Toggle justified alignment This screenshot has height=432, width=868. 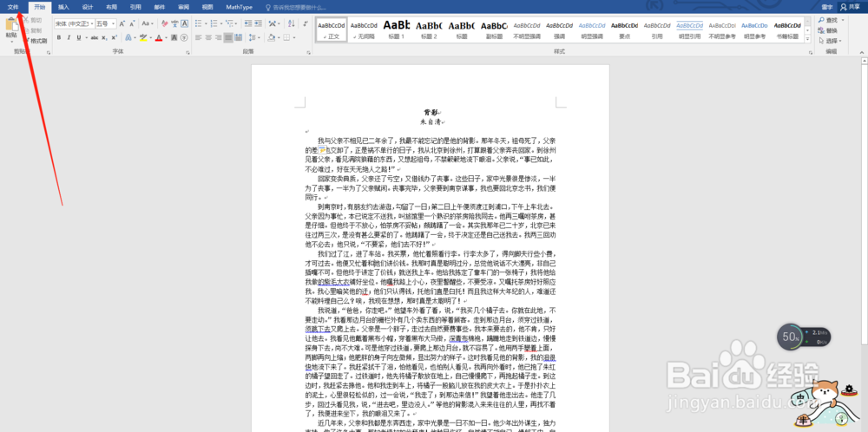(228, 37)
